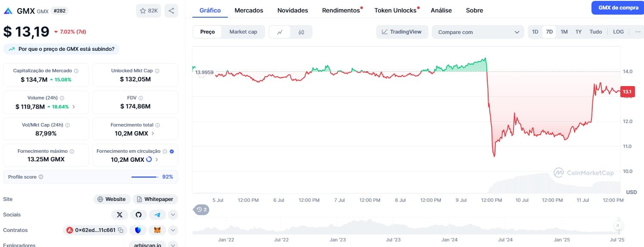Screen dimensions: 644x247
Task: Click info icon beside FDV
Action: click(141, 98)
